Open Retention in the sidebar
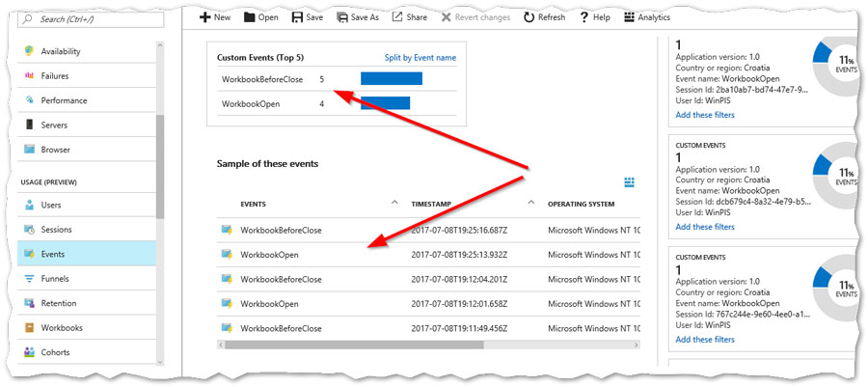 point(87,303)
